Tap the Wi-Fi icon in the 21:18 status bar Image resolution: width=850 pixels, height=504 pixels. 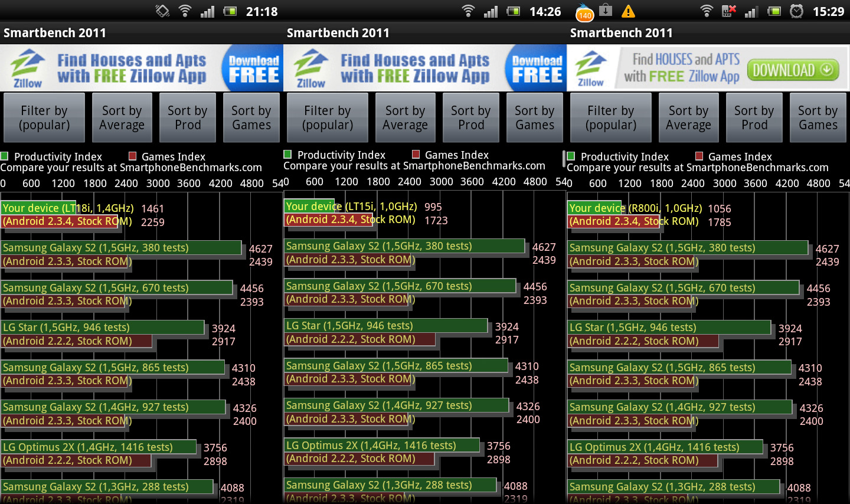coord(185,11)
